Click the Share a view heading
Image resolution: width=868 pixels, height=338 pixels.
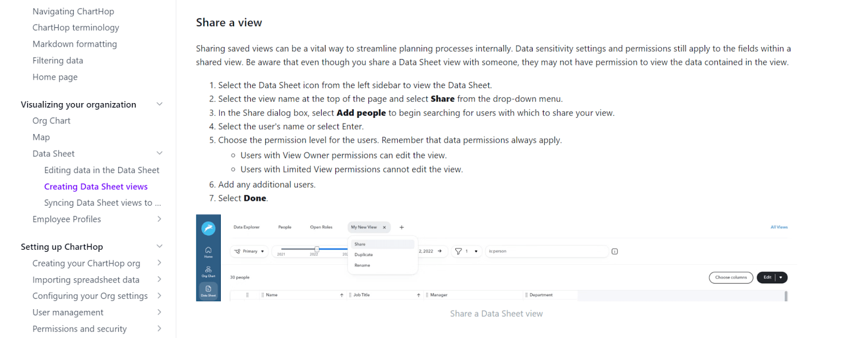(229, 22)
